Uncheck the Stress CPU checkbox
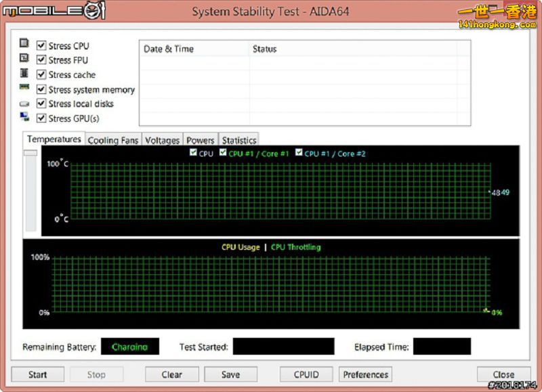 [x=41, y=46]
